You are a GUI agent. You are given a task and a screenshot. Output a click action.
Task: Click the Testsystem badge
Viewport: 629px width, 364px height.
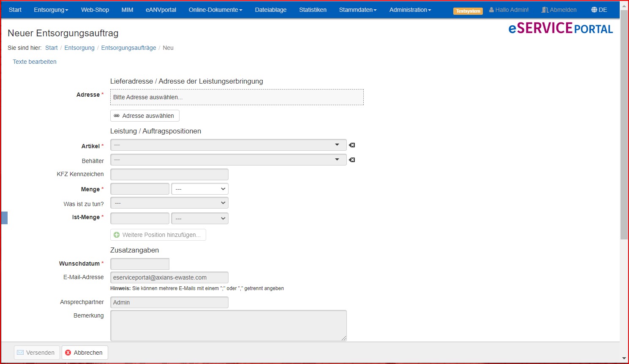pyautogui.click(x=468, y=11)
